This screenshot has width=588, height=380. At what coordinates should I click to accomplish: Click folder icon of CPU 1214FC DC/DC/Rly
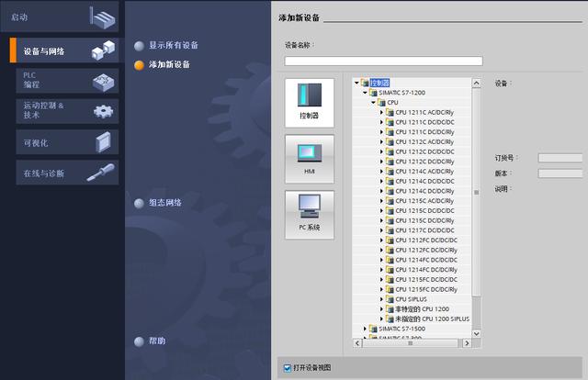click(x=390, y=270)
